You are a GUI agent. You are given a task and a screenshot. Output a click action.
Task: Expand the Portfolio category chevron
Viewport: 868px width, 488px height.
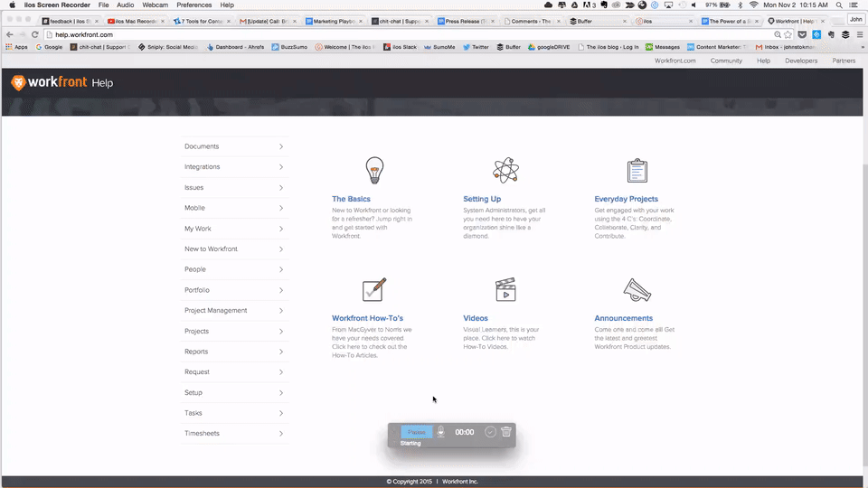[x=281, y=290]
